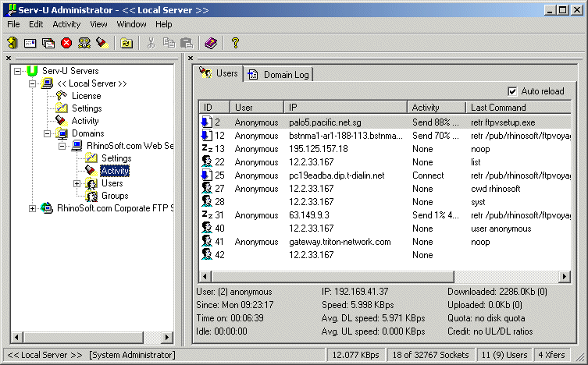
Task: Expand the Users node in the tree
Action: 77,183
